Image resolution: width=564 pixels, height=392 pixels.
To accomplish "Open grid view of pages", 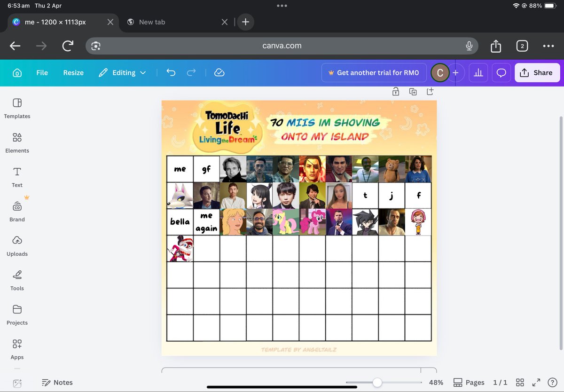I will [x=520, y=383].
